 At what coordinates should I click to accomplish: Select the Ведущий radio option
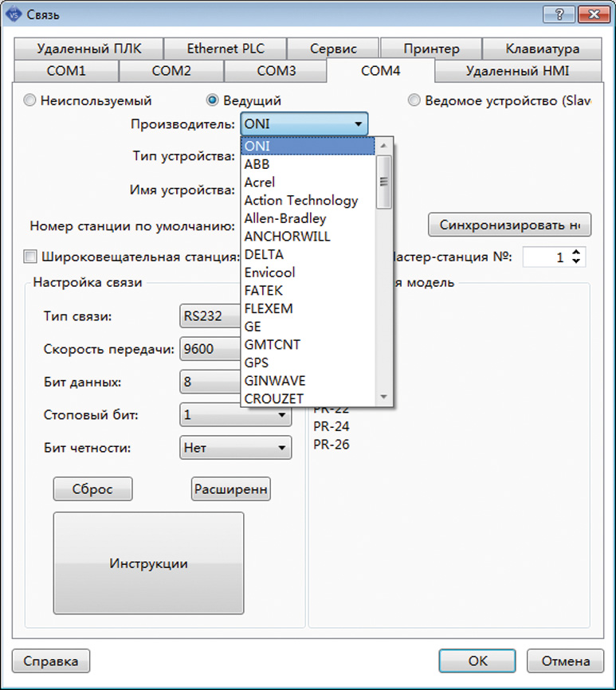(x=212, y=101)
